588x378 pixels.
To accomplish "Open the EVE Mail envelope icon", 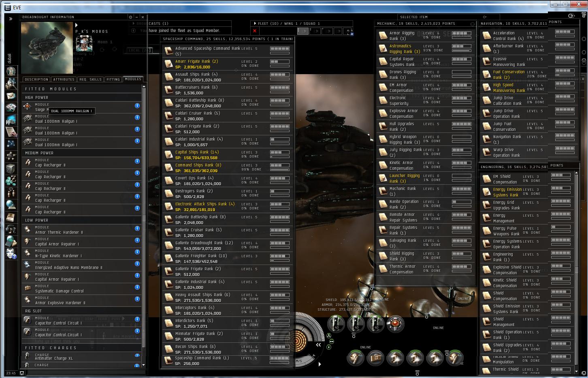I will [x=11, y=96].
